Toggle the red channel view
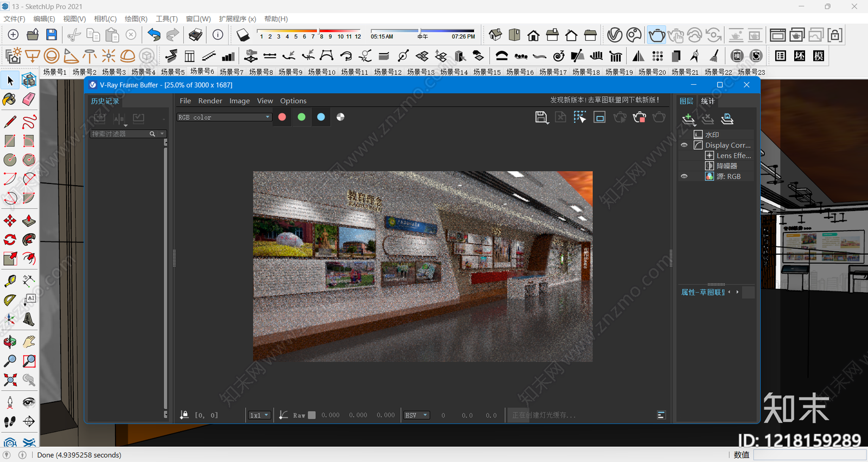 (x=282, y=117)
